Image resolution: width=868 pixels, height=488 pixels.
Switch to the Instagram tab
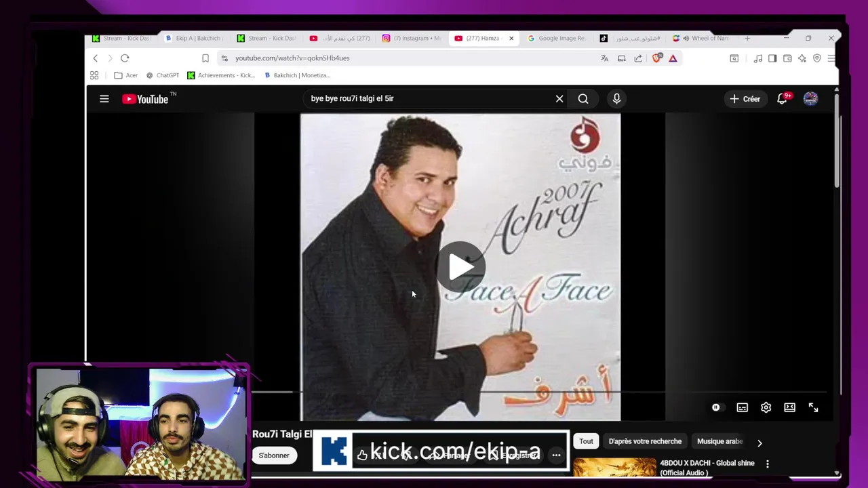412,39
